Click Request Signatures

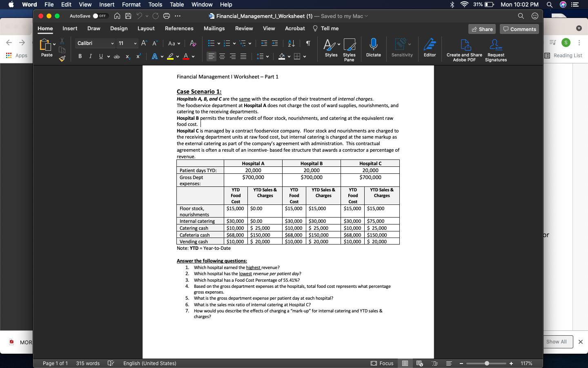(x=496, y=48)
